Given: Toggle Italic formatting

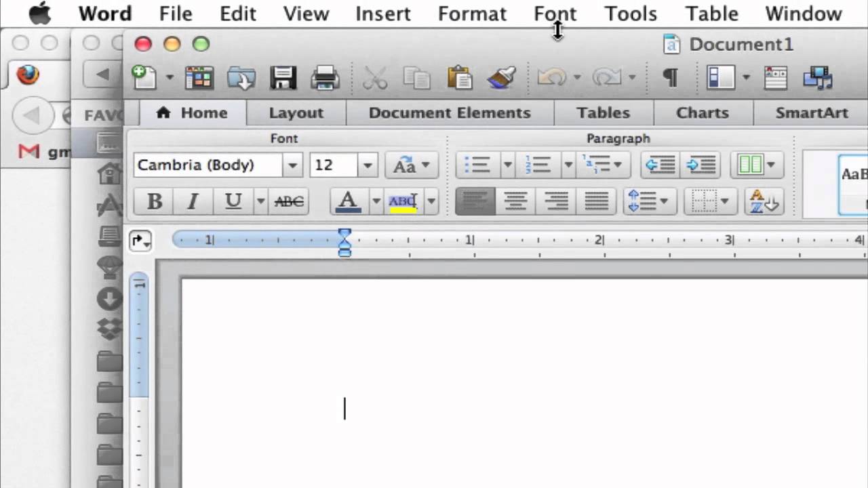Looking at the screenshot, I should (193, 201).
